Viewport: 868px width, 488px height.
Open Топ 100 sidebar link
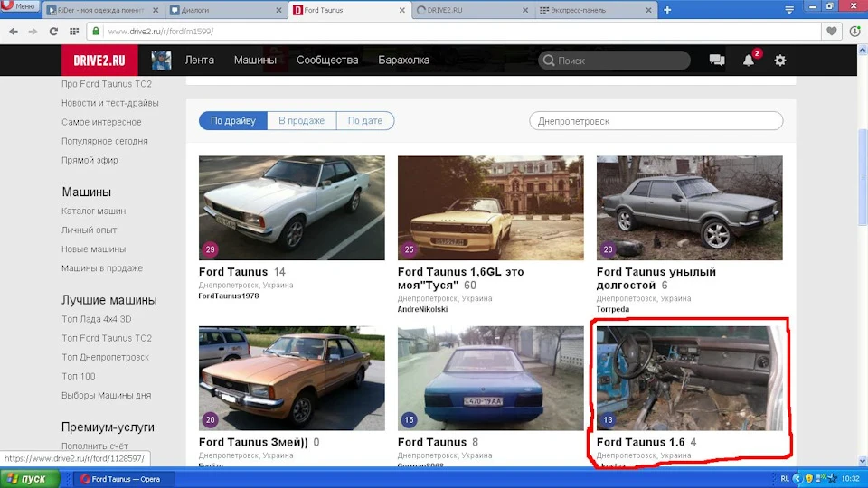78,376
